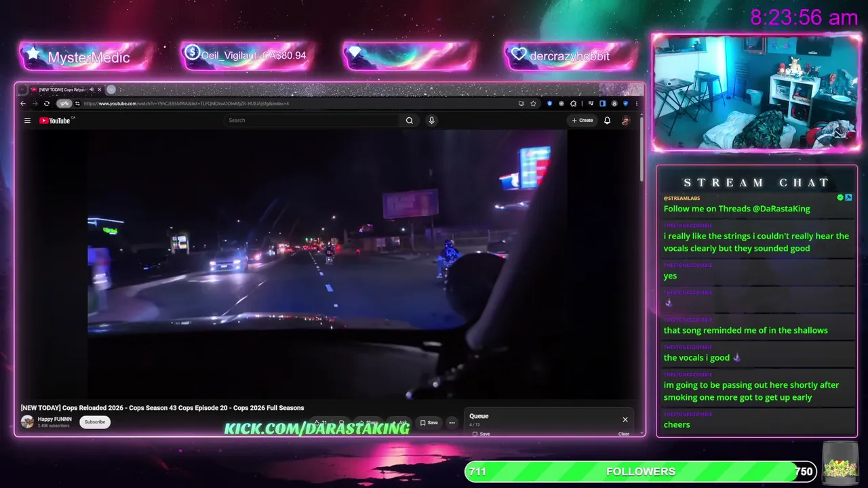Click the 'cheers' chat message
The height and width of the screenshot is (488, 868).
(x=677, y=424)
